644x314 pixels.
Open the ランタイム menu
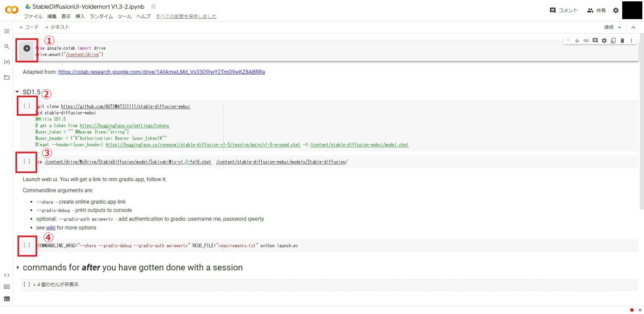click(101, 16)
